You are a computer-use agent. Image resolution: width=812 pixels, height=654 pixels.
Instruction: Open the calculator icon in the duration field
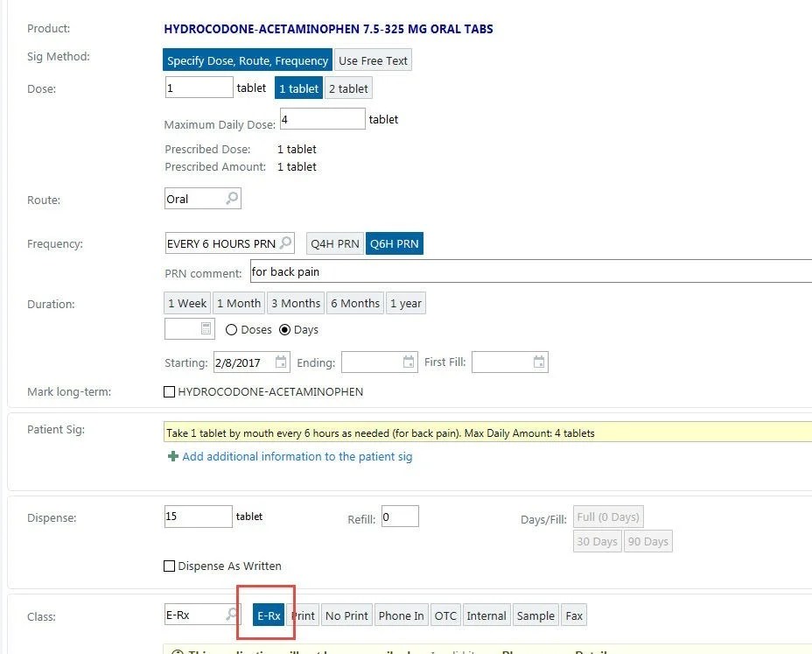[x=206, y=328]
